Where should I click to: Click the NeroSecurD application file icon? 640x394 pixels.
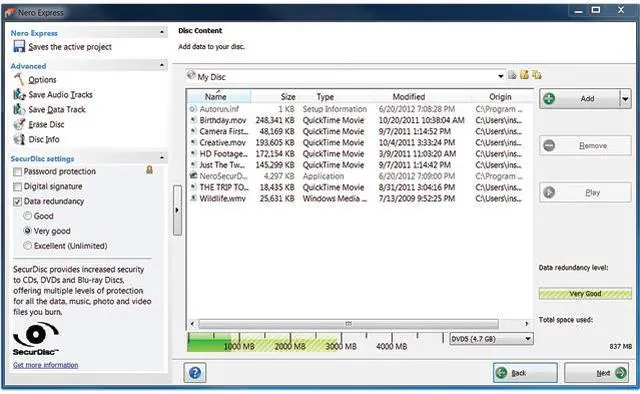(x=193, y=176)
